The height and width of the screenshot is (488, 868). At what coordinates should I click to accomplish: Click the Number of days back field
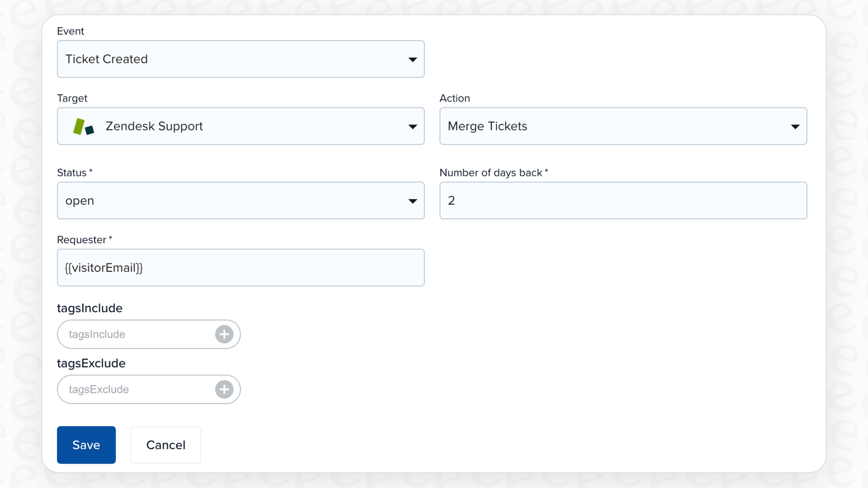[x=623, y=200]
